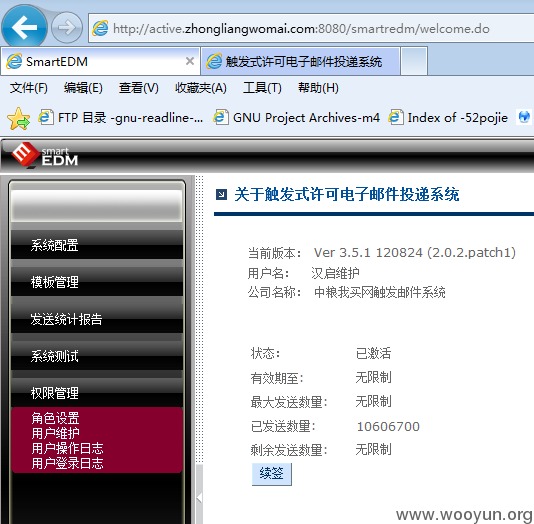534x524 pixels.
Task: Click the IE page icon in address bar
Action: tap(100, 28)
